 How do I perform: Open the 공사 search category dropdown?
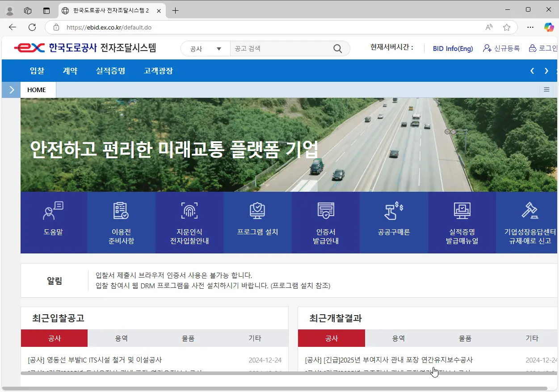[x=205, y=48]
